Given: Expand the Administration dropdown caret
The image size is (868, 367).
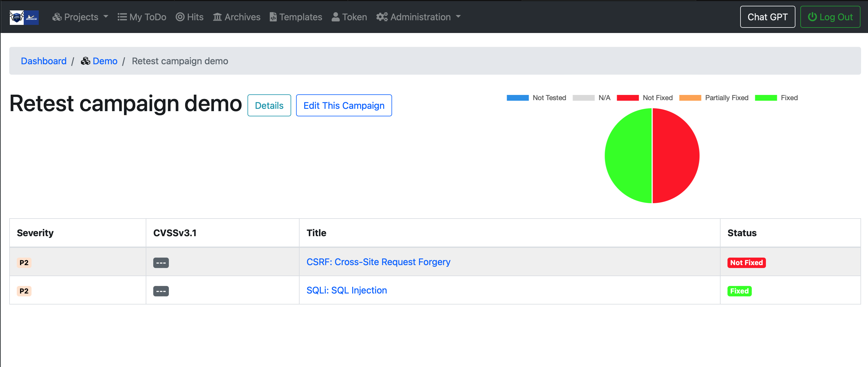Looking at the screenshot, I should click(458, 16).
